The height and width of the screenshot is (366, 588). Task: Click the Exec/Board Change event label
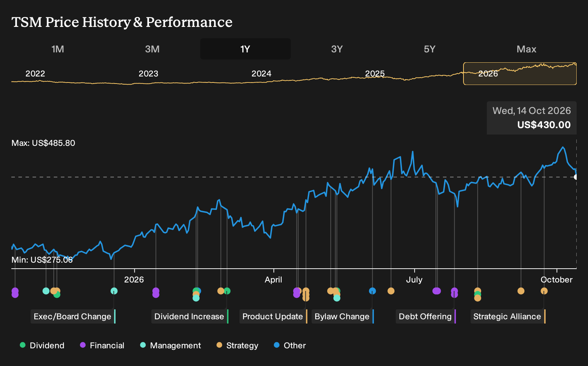point(73,316)
